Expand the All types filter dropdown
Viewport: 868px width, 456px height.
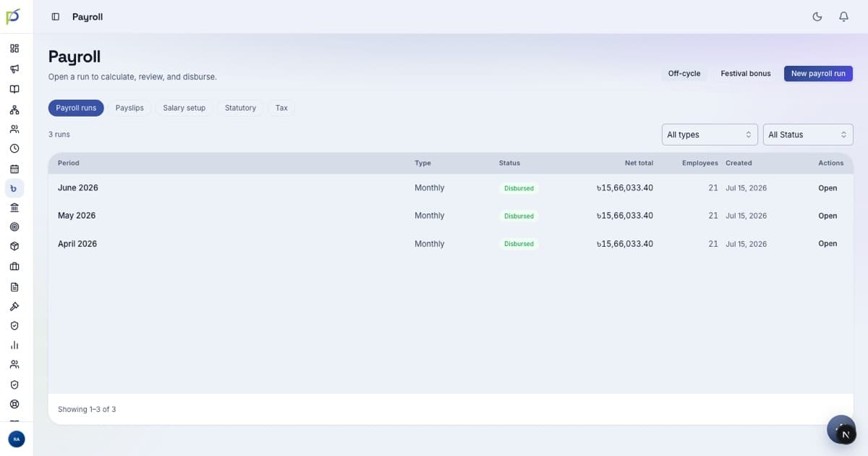710,135
